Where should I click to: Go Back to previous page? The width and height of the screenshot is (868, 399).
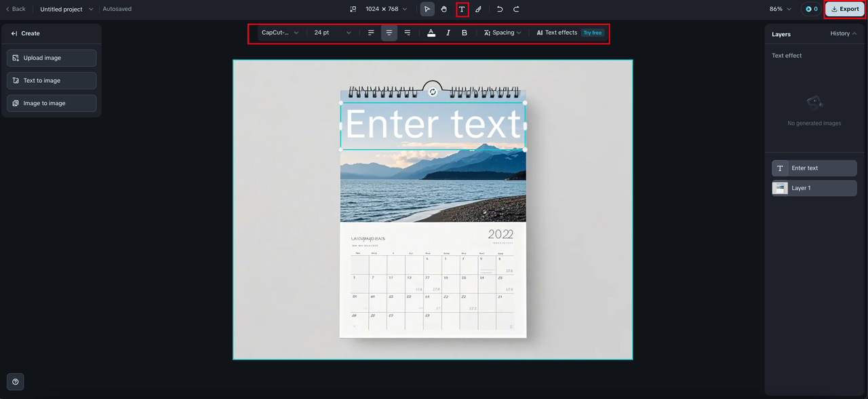click(16, 9)
